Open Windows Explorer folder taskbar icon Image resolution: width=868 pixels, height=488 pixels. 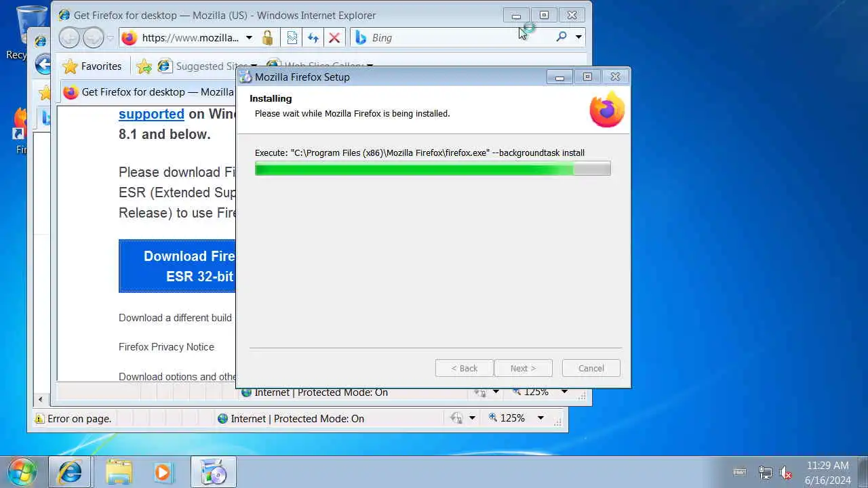119,472
